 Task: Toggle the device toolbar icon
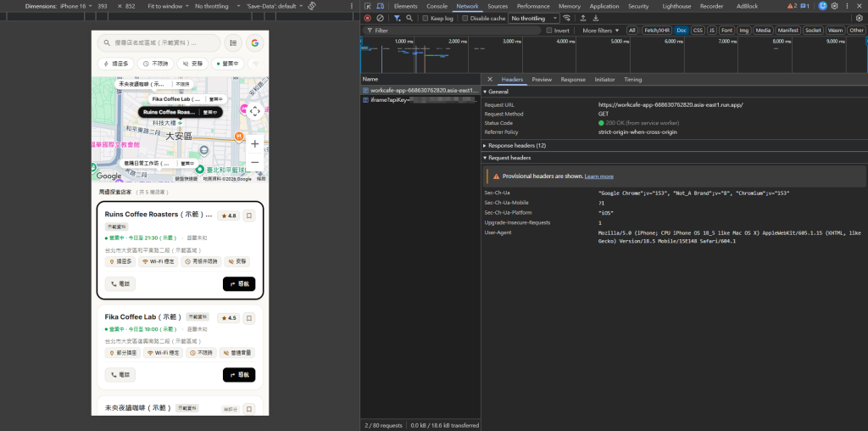381,6
